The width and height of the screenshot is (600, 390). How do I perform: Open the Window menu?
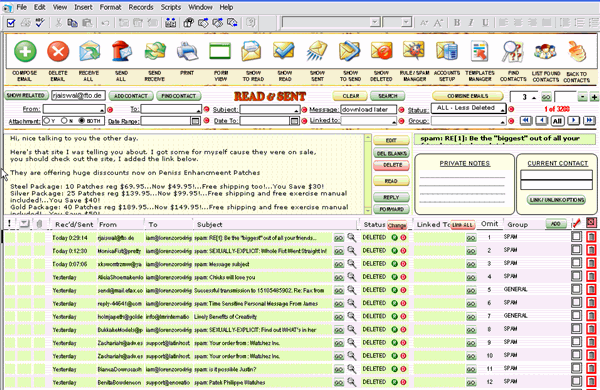(x=200, y=7)
